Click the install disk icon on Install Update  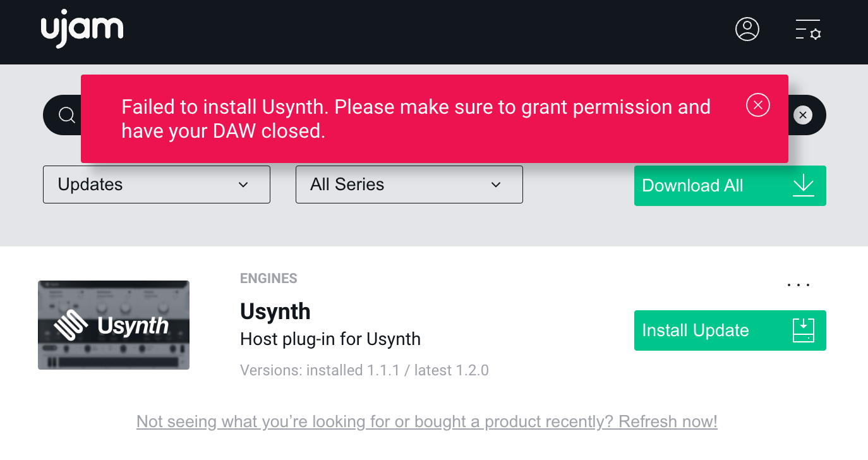click(x=803, y=330)
